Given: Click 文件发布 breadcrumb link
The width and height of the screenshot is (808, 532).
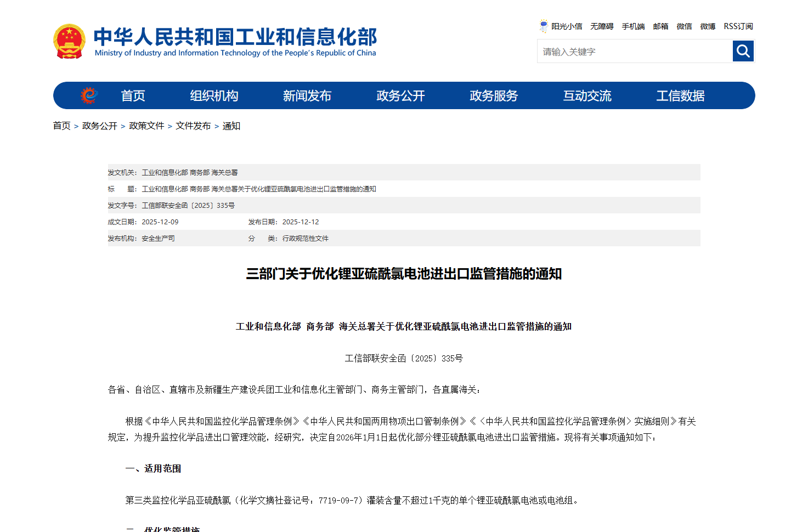Looking at the screenshot, I should (x=193, y=126).
